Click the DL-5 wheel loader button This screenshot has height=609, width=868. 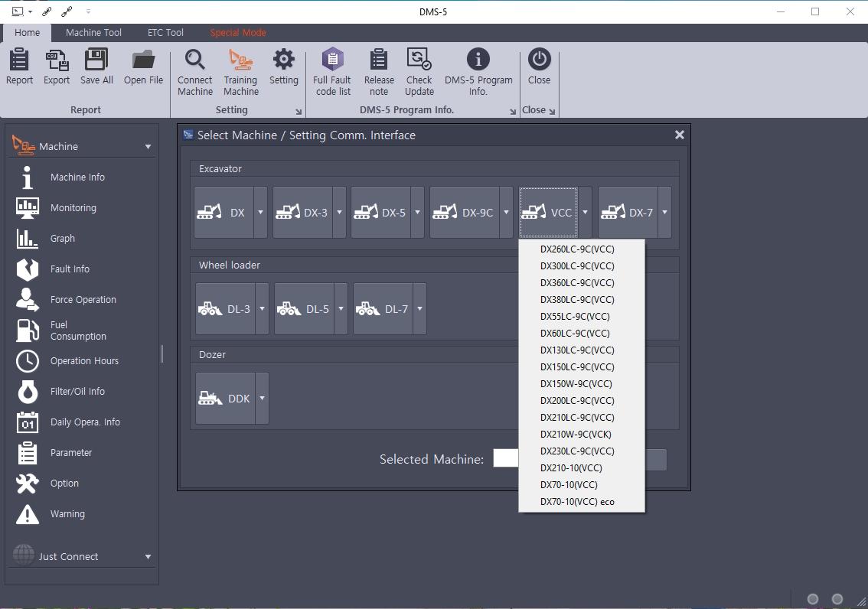(x=304, y=308)
